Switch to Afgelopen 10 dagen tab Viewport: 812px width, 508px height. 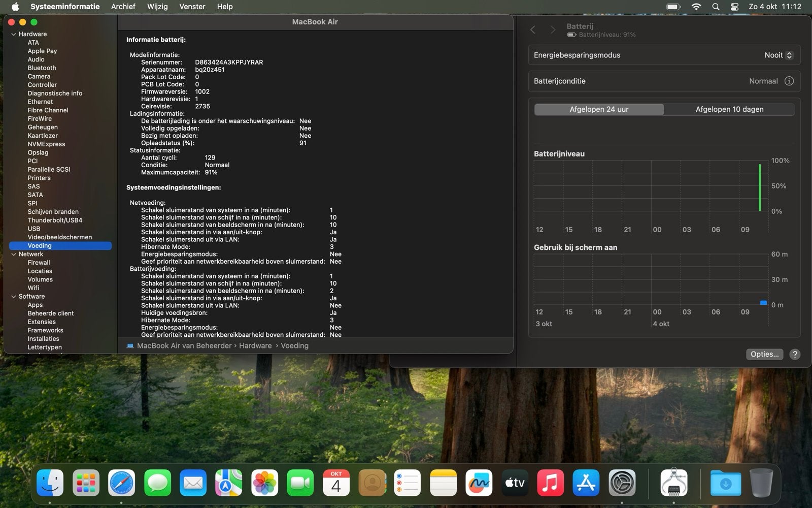click(729, 109)
